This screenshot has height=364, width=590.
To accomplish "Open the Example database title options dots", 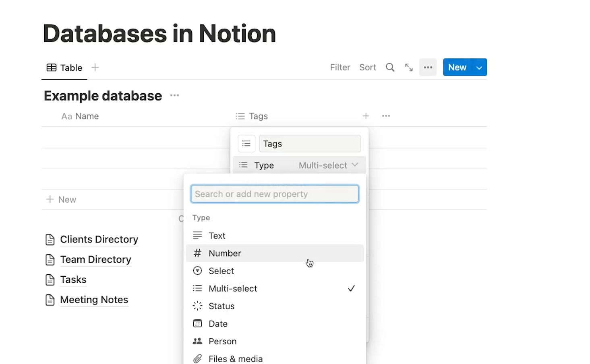I will [174, 95].
